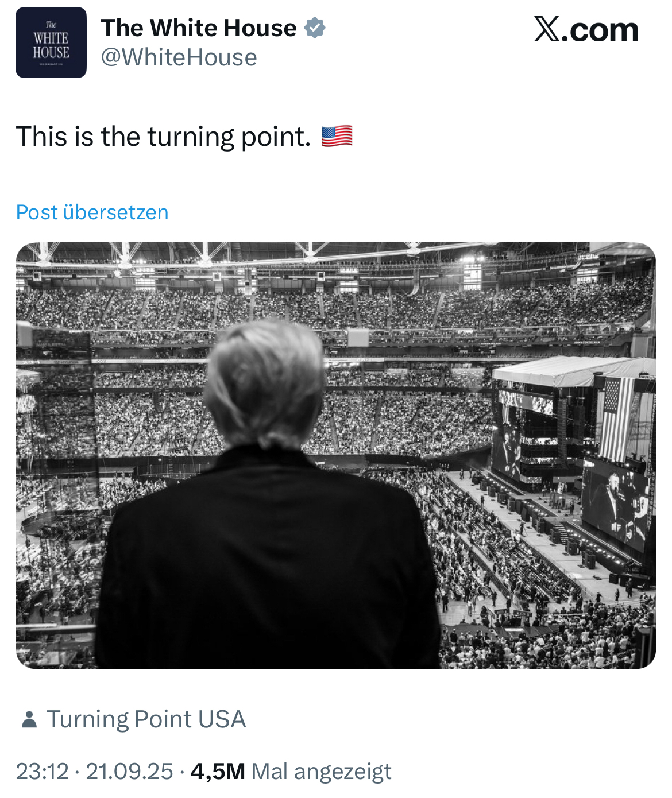This screenshot has width=672, height=798.
Task: Click the American flag emoji in post
Action: click(x=337, y=137)
